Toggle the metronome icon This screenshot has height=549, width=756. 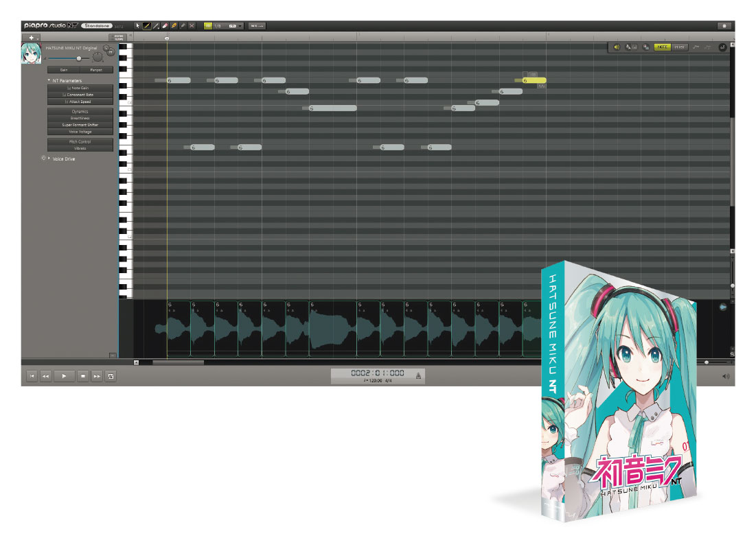pyautogui.click(x=418, y=375)
